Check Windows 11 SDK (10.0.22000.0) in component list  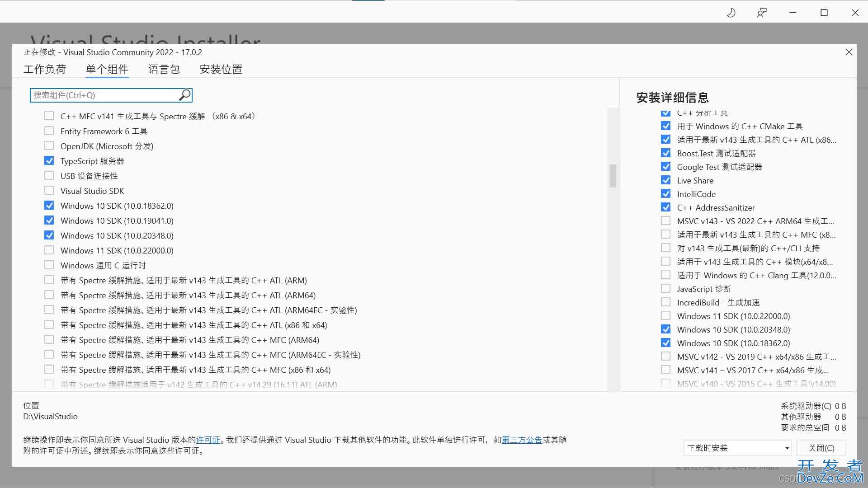click(x=49, y=250)
